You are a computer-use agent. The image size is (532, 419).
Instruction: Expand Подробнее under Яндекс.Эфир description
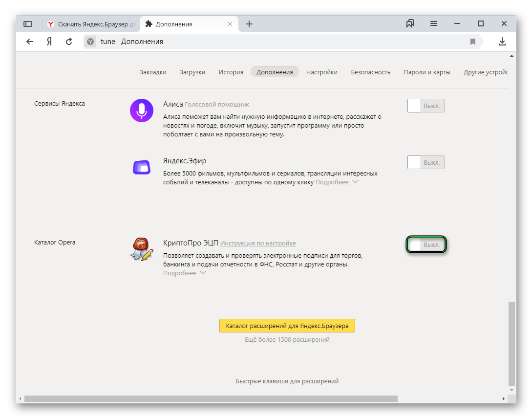[x=337, y=182]
